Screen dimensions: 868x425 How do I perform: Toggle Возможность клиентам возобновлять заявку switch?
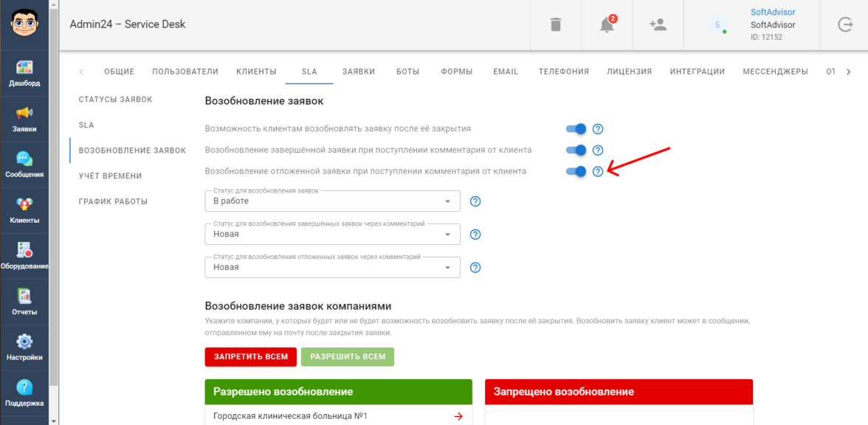pyautogui.click(x=576, y=129)
